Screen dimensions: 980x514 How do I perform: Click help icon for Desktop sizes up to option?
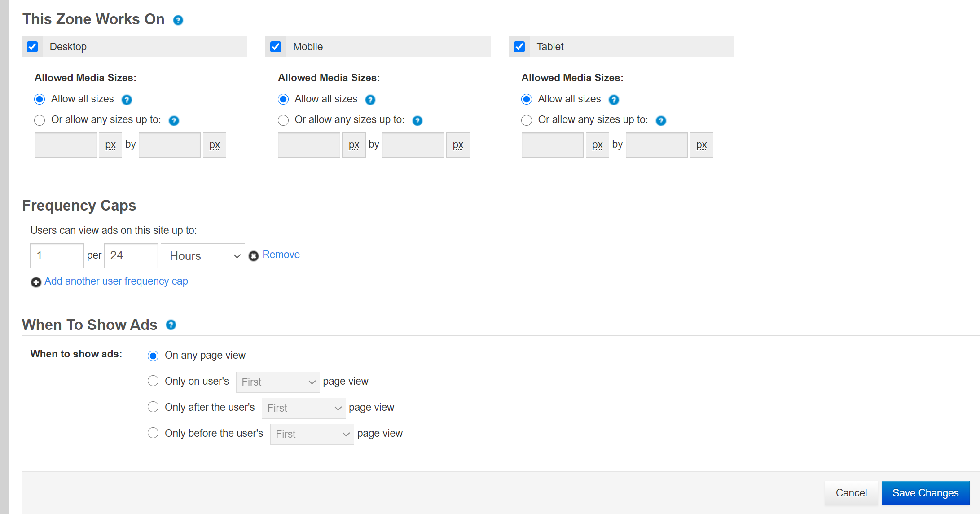tap(174, 121)
